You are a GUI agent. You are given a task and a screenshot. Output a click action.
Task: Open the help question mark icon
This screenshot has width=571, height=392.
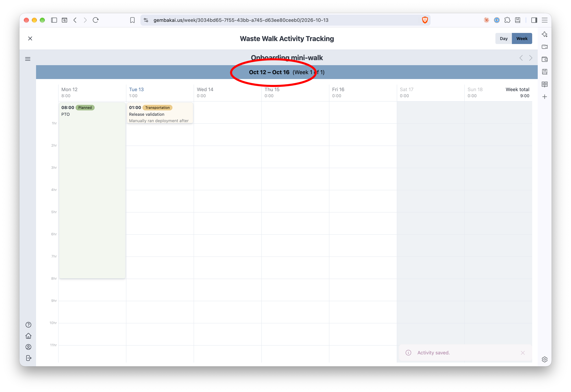[28, 325]
